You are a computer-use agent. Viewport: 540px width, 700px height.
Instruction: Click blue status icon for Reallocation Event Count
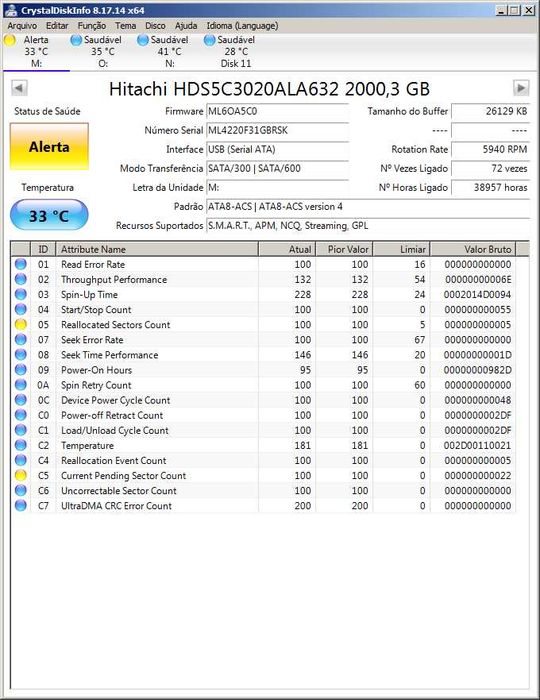click(x=21, y=460)
